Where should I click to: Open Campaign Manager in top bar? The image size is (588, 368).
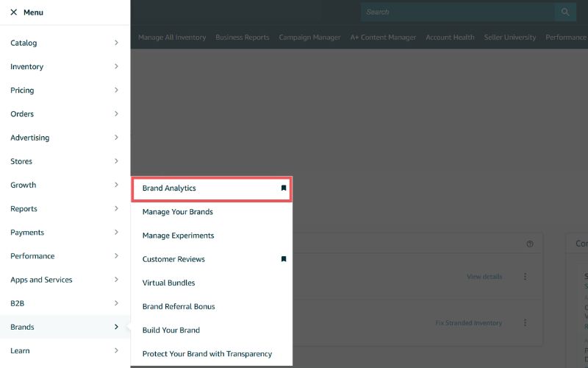(309, 38)
